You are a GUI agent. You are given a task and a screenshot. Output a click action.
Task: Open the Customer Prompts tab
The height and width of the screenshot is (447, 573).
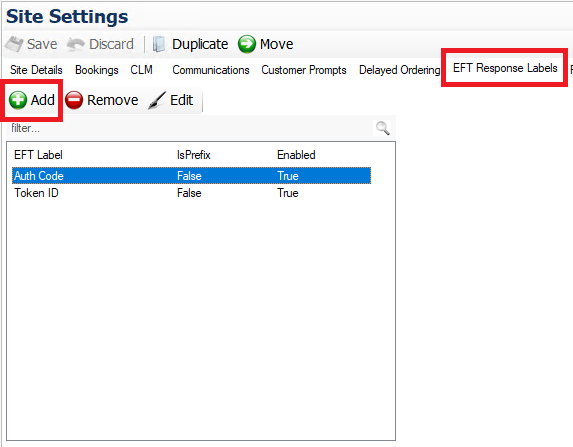[304, 70]
